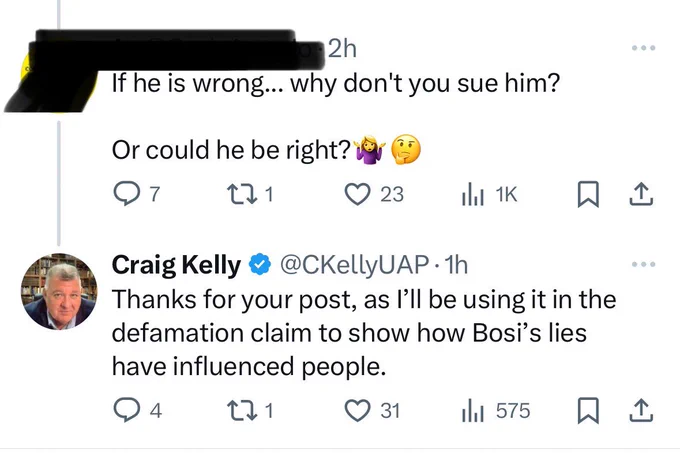The width and height of the screenshot is (680, 453).
Task: Open Craig Kelly's profile picture
Action: click(59, 291)
